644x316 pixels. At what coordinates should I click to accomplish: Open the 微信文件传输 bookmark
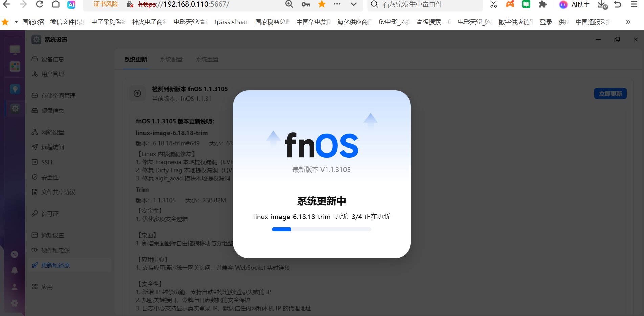coord(67,22)
